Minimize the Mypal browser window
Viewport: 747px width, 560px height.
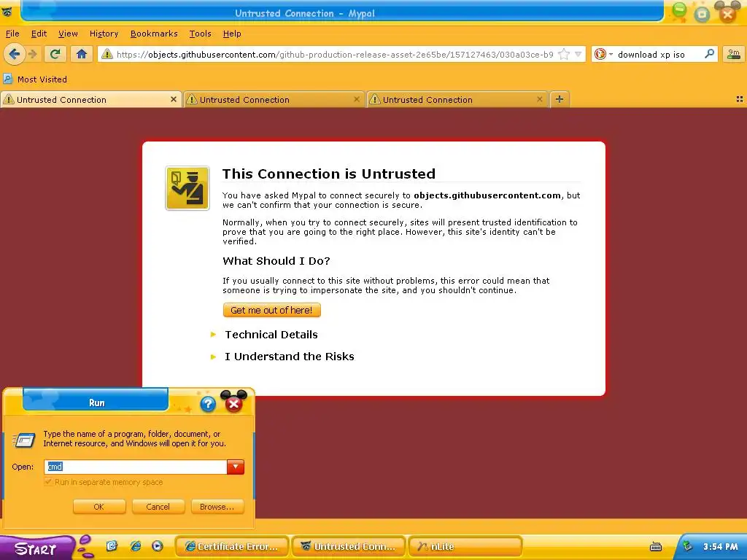[680, 11]
